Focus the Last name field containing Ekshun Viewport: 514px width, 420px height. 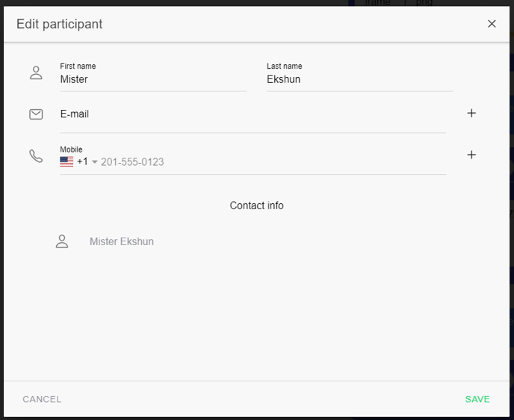click(x=359, y=79)
